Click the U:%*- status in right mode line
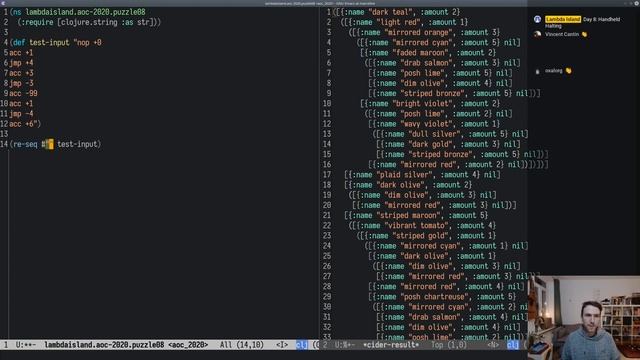 pos(345,345)
